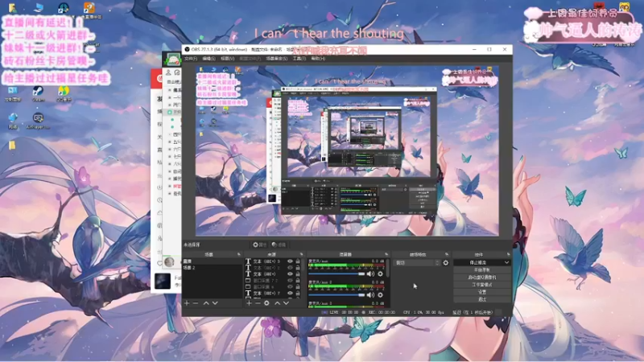Add a new scene with the plus icon
The height and width of the screenshot is (362, 644).
point(187,303)
